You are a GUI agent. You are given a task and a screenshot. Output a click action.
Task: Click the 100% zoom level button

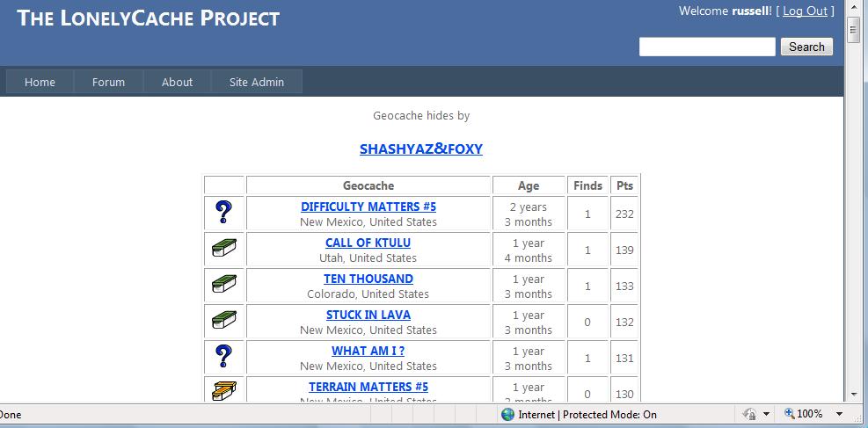pyautogui.click(x=804, y=414)
